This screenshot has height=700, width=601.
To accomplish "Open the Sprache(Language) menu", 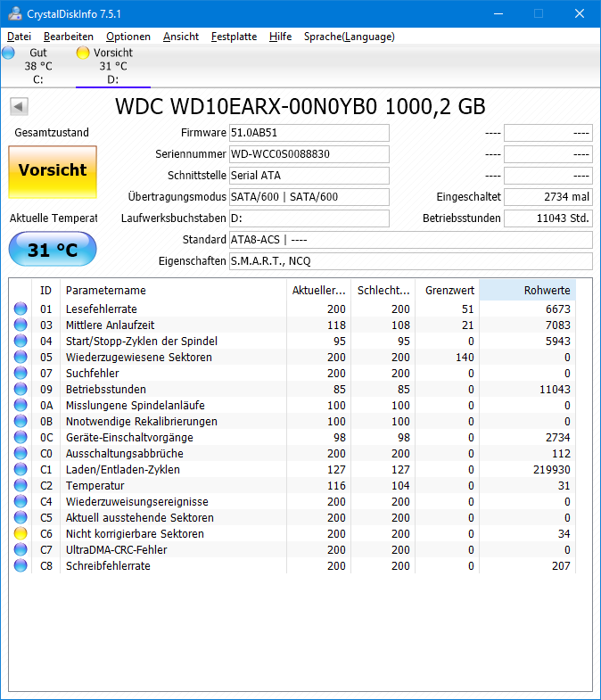I will pos(350,37).
